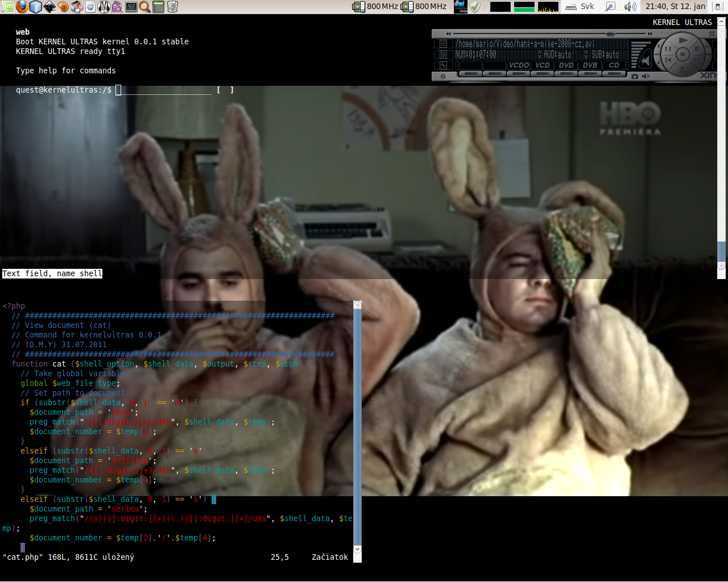Click the web page vertical scrollbar handle

click(x=722, y=252)
